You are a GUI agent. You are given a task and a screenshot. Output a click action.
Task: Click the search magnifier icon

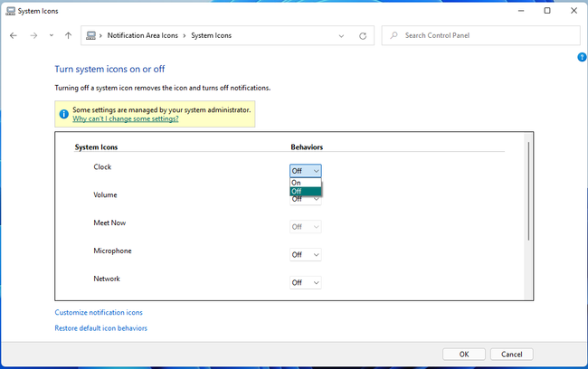pos(394,35)
